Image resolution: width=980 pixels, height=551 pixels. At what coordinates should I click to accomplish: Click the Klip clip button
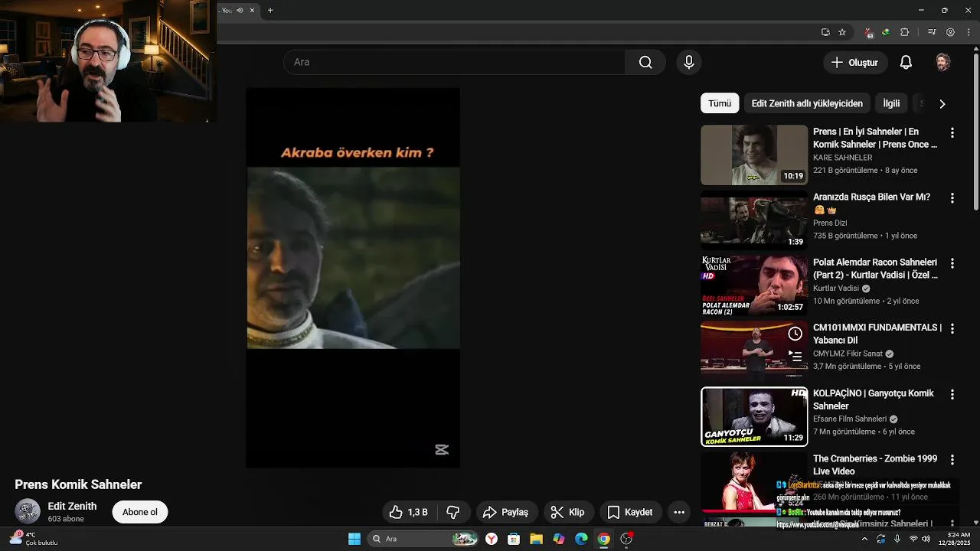pos(568,512)
